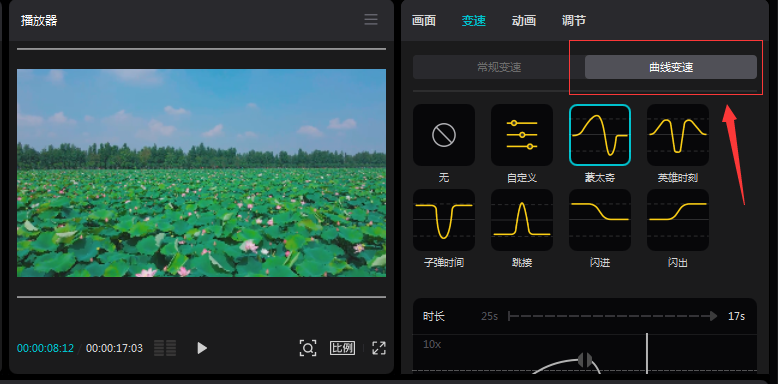Open the player panel hamburger menu
778x384 pixels.
(371, 20)
